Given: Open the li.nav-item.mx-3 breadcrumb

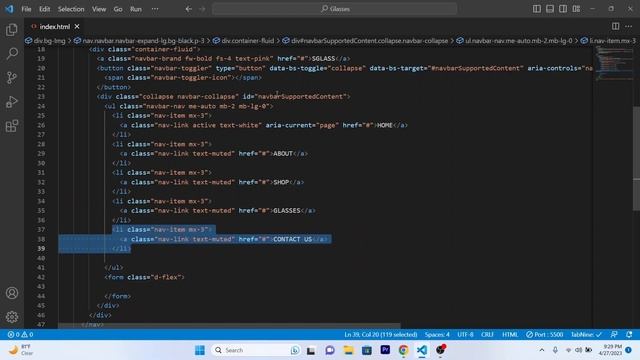Looking at the screenshot, I should point(608,40).
